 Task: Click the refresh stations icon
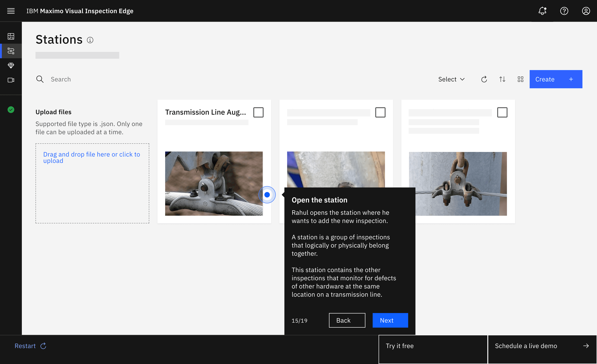(484, 79)
